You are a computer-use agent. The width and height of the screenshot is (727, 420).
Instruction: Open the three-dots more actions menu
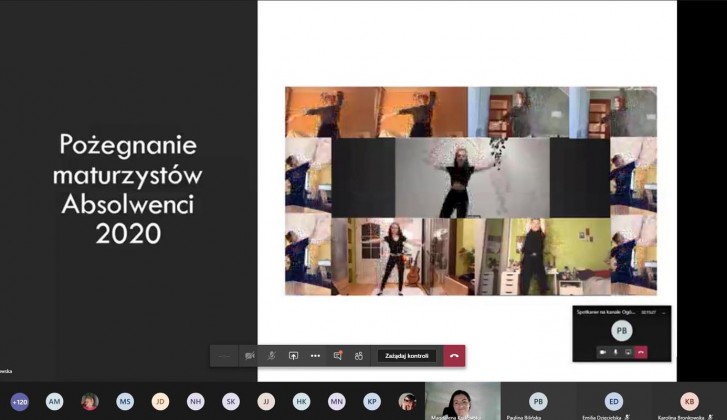pyautogui.click(x=315, y=355)
